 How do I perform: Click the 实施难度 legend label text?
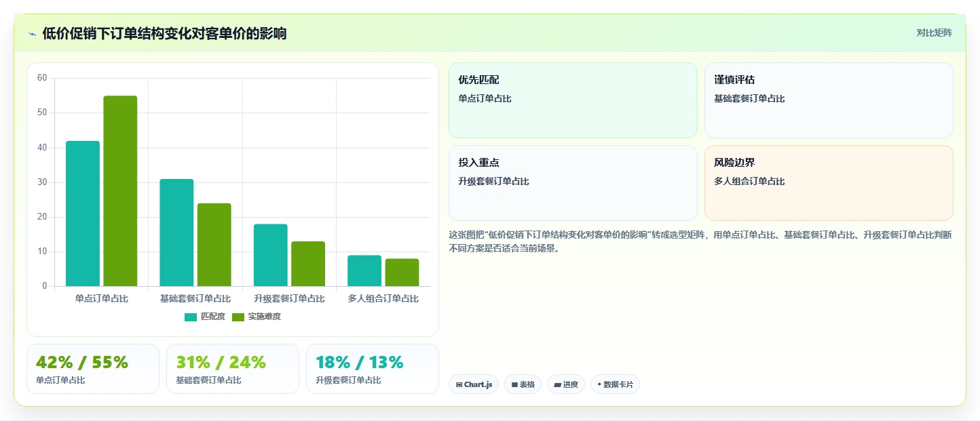tap(265, 317)
